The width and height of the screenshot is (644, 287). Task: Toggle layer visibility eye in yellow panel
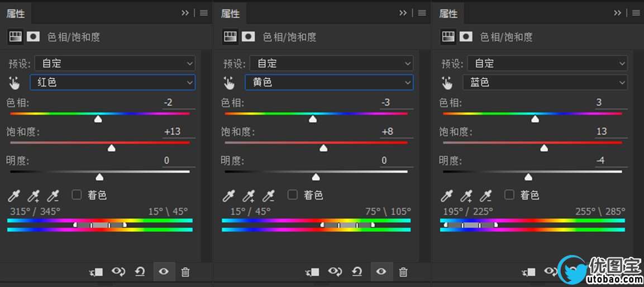[381, 271]
